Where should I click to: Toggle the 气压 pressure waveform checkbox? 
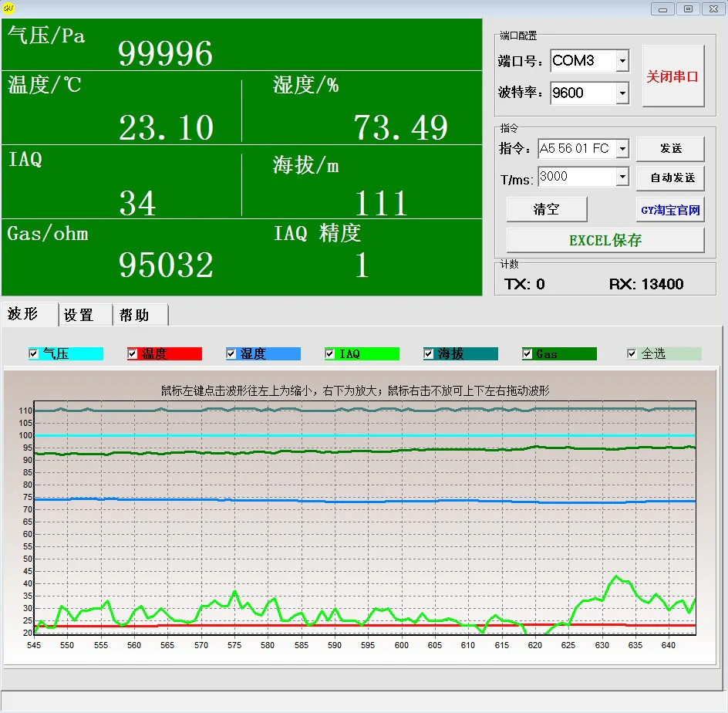pos(33,354)
